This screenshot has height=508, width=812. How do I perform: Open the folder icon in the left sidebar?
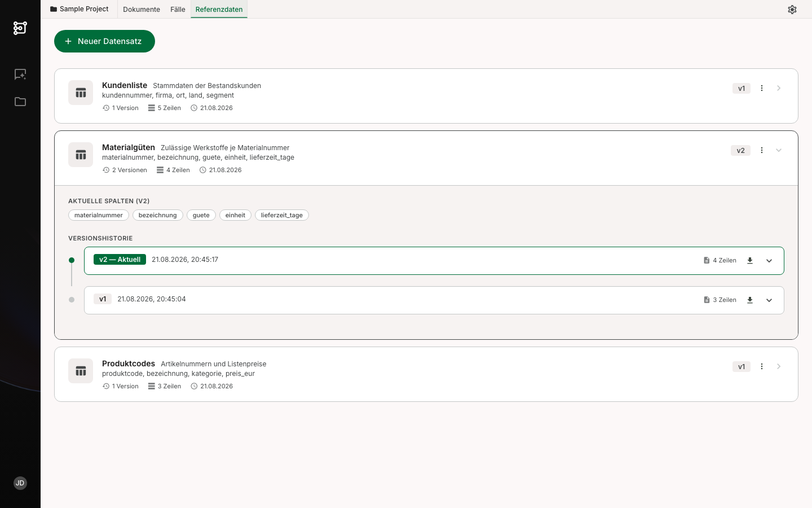(20, 102)
